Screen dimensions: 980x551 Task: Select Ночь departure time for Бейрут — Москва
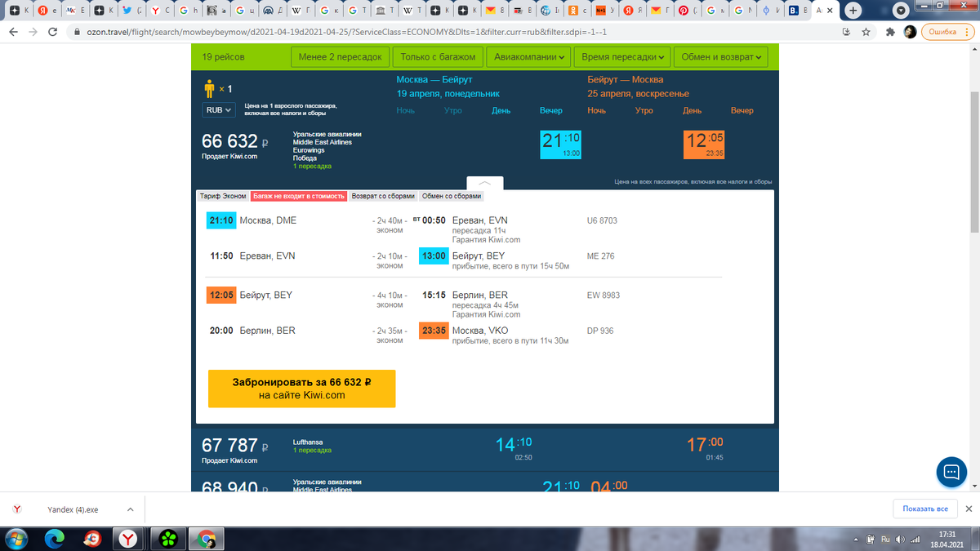click(x=597, y=110)
